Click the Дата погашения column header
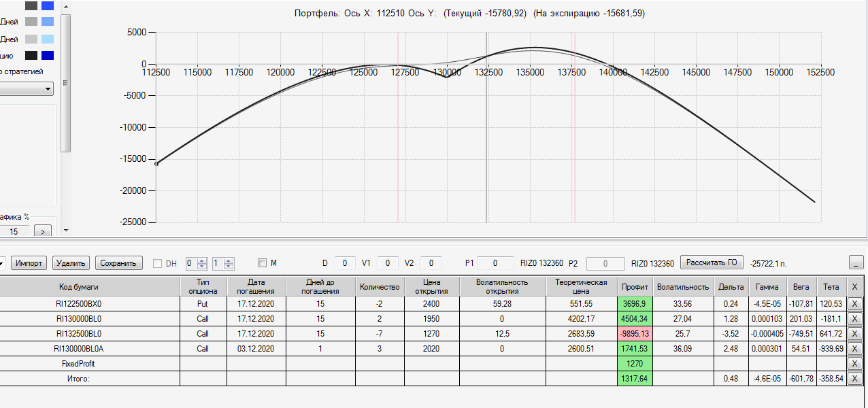The image size is (868, 408). click(x=256, y=287)
